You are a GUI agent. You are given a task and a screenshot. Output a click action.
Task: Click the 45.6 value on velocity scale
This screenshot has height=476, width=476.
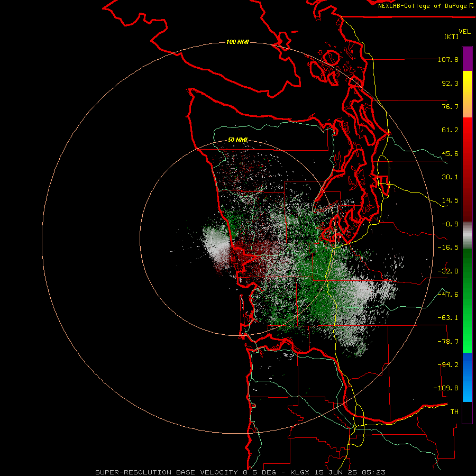(450, 153)
